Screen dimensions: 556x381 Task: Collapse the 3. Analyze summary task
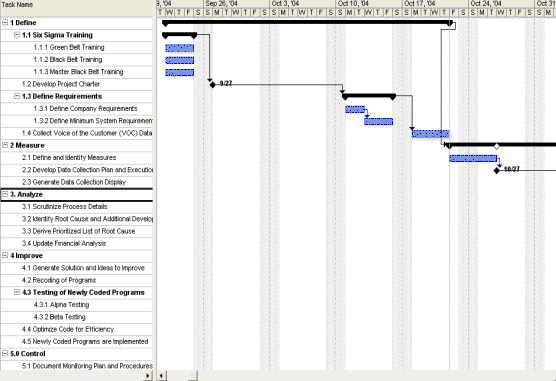click(5, 194)
